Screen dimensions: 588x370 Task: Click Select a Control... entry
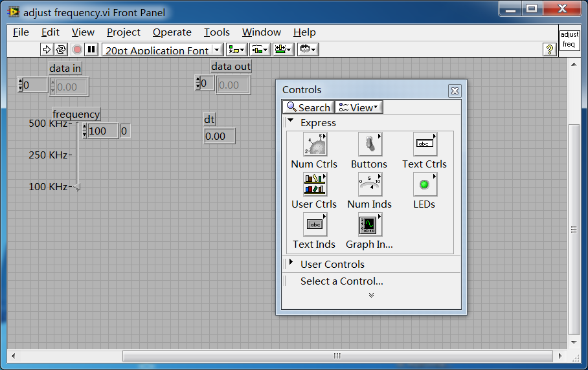pos(341,281)
